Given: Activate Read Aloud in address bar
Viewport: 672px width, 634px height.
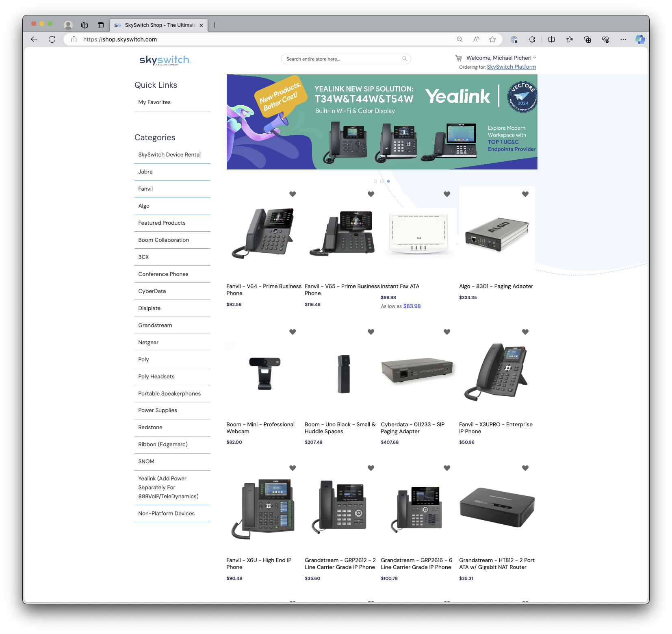Looking at the screenshot, I should [476, 39].
